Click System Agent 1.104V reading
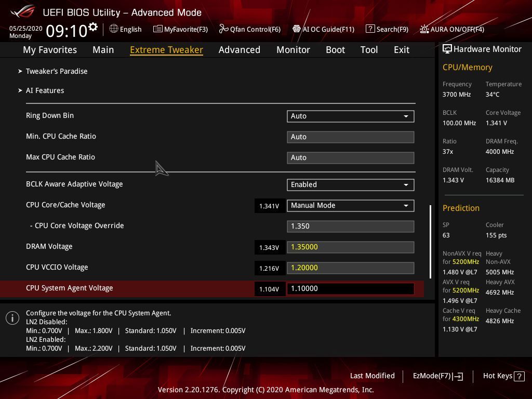The width and height of the screenshot is (532, 399). (269, 289)
